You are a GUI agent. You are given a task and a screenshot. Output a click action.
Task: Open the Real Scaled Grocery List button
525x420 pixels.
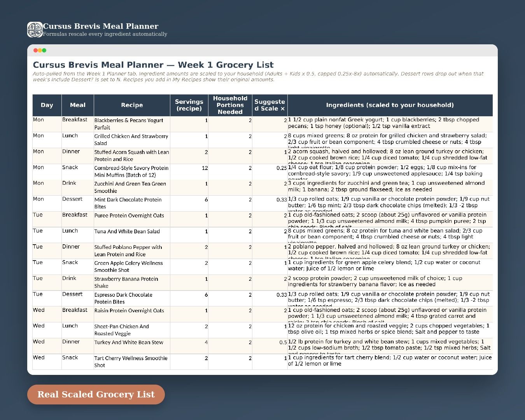(x=96, y=394)
